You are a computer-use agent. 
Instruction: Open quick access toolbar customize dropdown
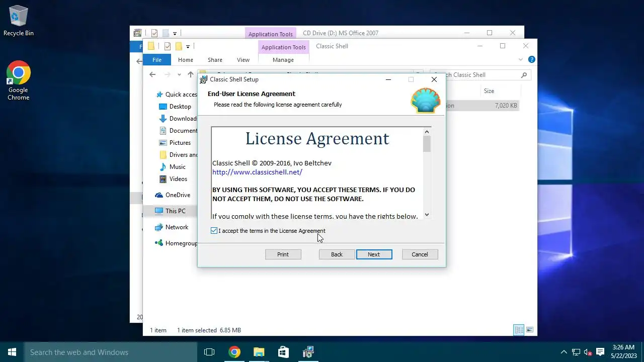coord(188,47)
